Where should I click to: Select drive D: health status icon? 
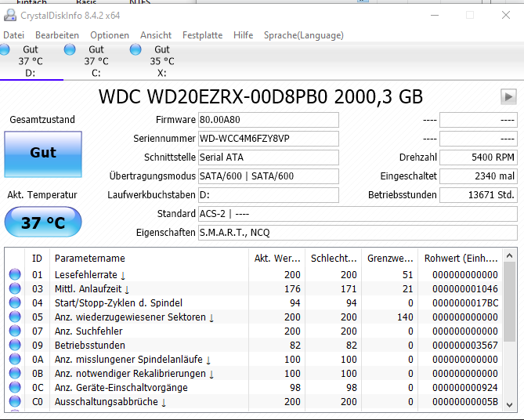5,49
